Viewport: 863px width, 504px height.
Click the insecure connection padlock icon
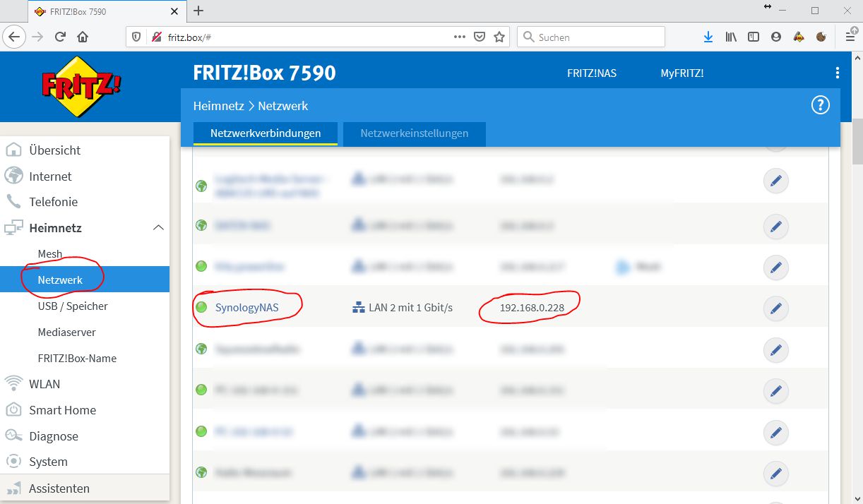[x=156, y=37]
